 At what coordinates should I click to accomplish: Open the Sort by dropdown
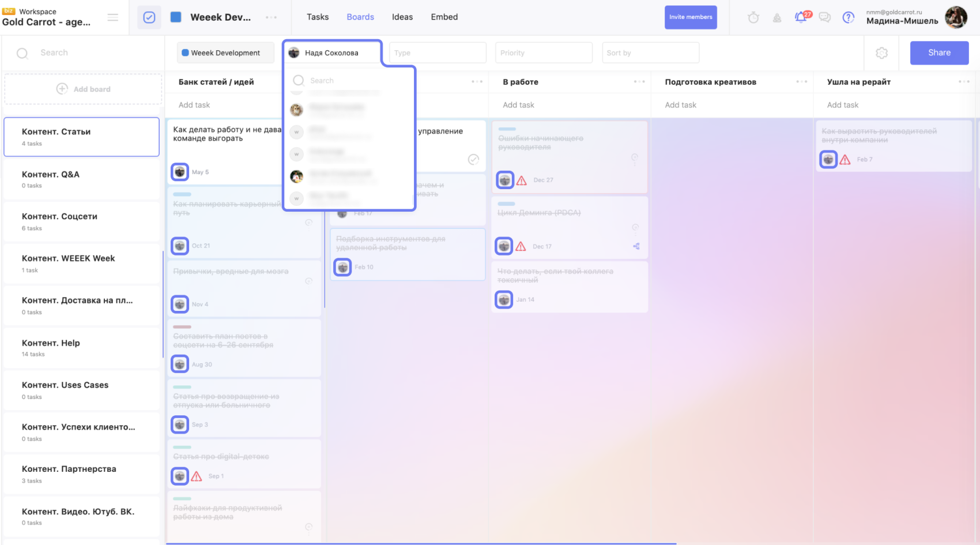click(650, 53)
